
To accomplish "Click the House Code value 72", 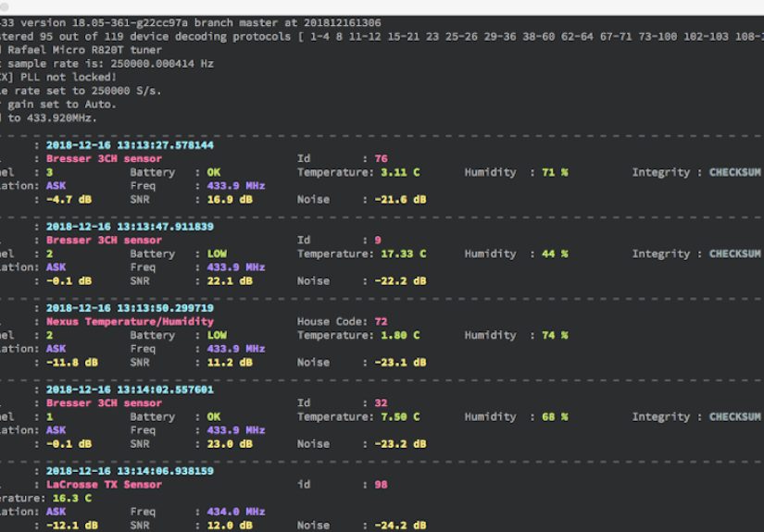I will (x=381, y=322).
